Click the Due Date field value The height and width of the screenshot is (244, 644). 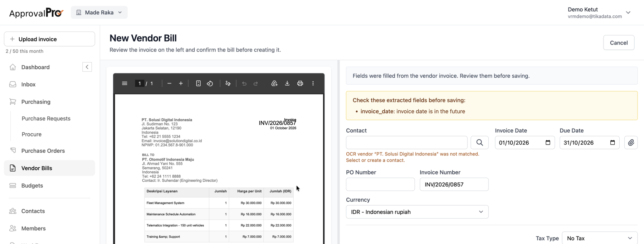click(579, 143)
